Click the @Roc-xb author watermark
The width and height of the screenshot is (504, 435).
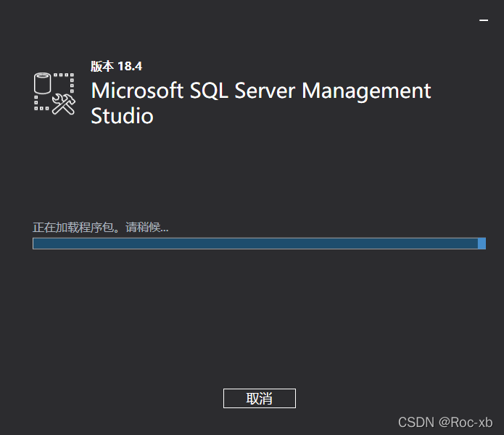466,422
